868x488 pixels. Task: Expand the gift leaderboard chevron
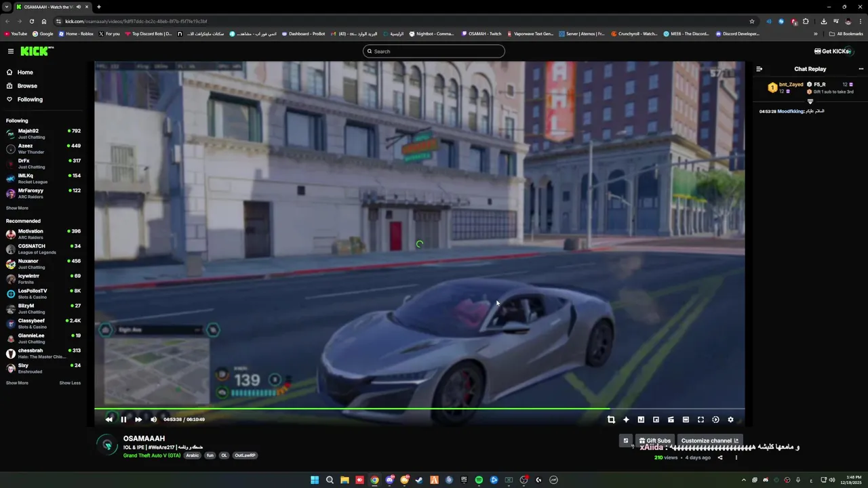[x=810, y=102]
